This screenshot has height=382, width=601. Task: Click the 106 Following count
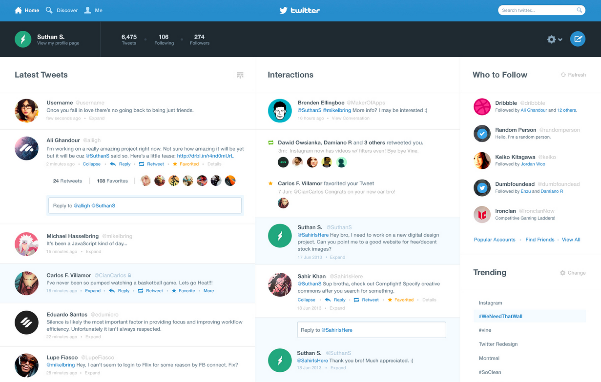click(164, 39)
